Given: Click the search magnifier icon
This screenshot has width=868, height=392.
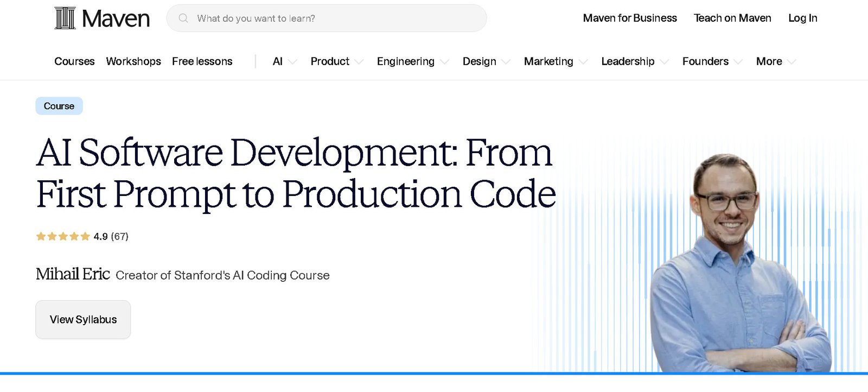Looking at the screenshot, I should [183, 18].
